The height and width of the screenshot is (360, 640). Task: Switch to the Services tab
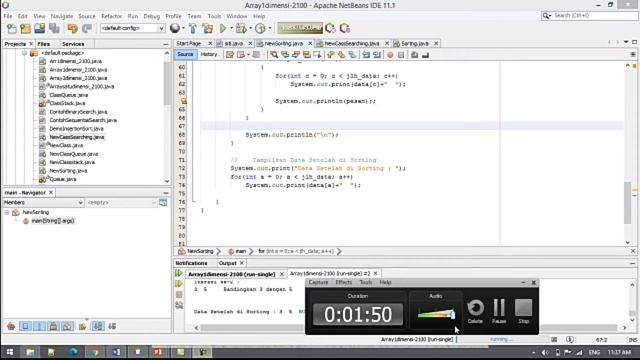(73, 44)
